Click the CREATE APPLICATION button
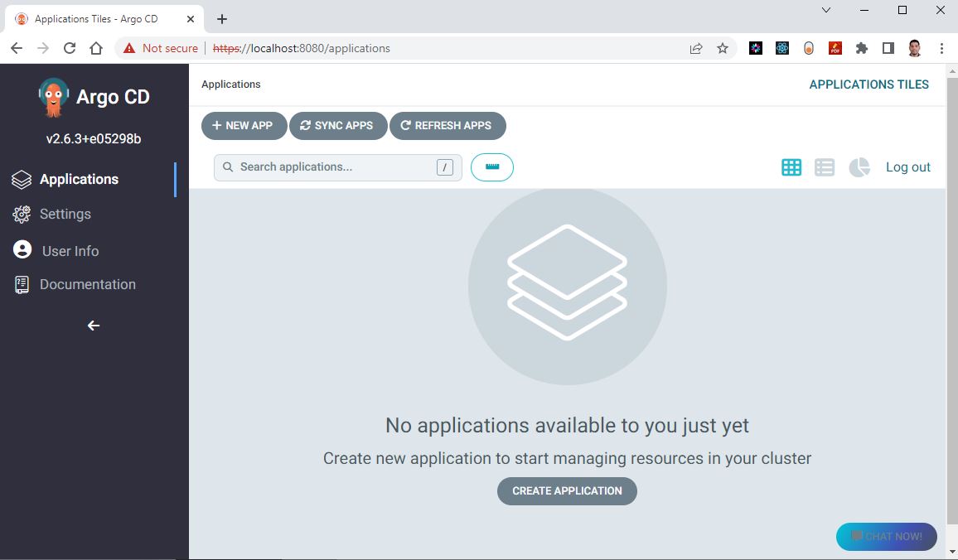This screenshot has width=958, height=560. (567, 491)
